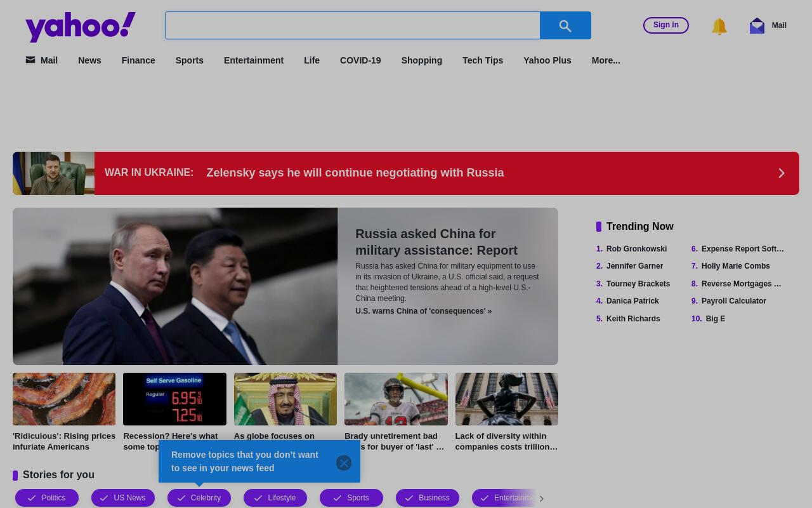Viewport: 812px width, 508px height.
Task: Open the Mail envelope icon at top right
Action: (757, 25)
